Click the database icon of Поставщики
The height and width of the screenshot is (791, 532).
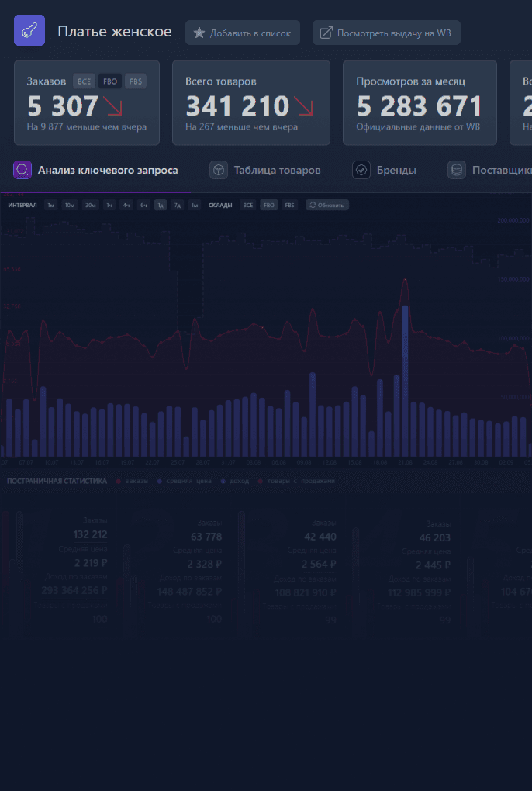(x=456, y=170)
